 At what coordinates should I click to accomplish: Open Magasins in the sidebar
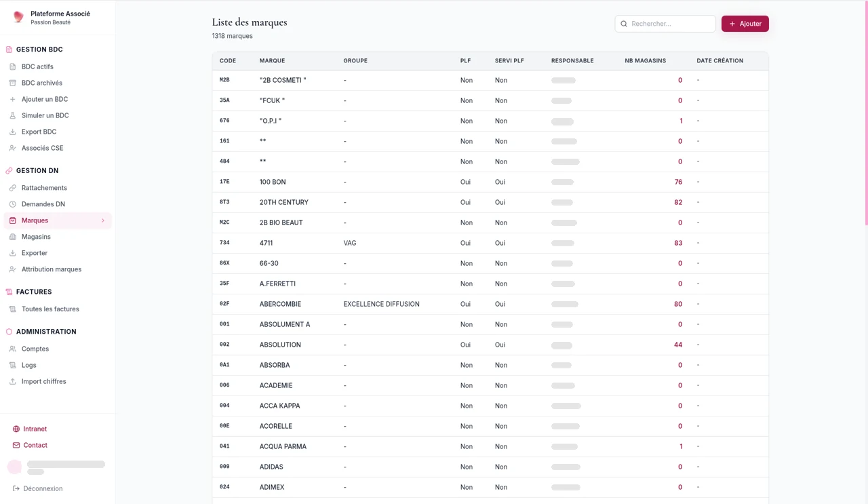[58, 237]
